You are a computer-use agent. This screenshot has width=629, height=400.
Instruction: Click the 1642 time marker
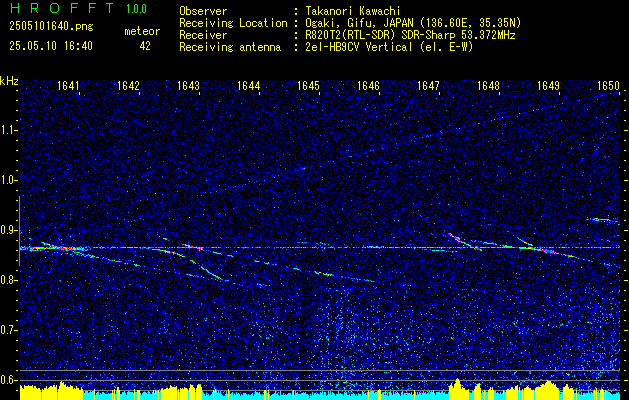click(128, 85)
